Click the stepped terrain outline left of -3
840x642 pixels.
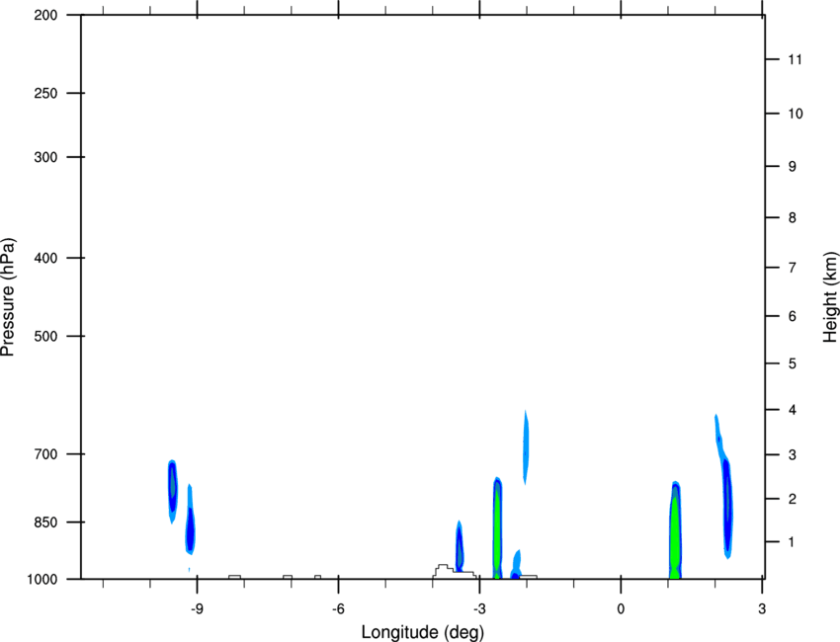point(455,571)
